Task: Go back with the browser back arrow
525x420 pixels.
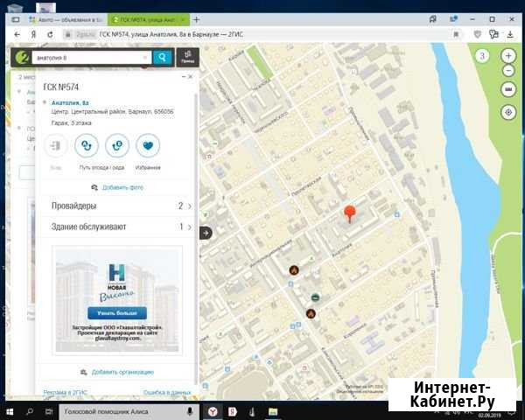Action: pos(17,34)
